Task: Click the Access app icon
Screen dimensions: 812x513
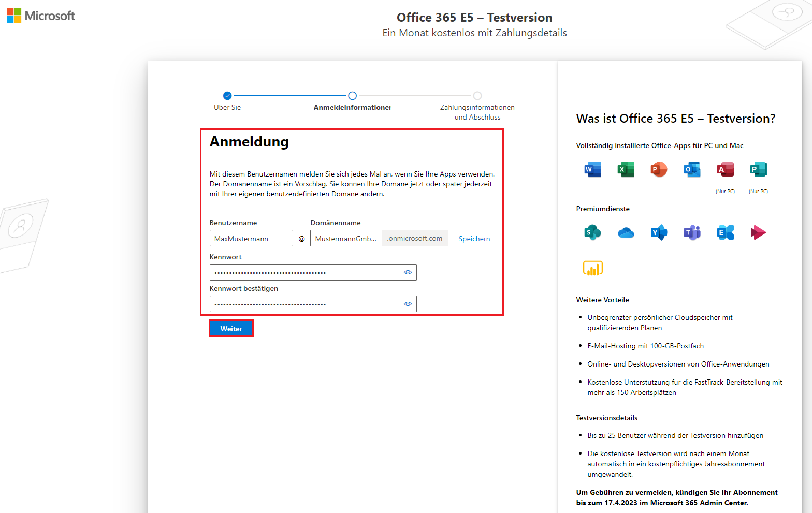Action: pyautogui.click(x=725, y=169)
